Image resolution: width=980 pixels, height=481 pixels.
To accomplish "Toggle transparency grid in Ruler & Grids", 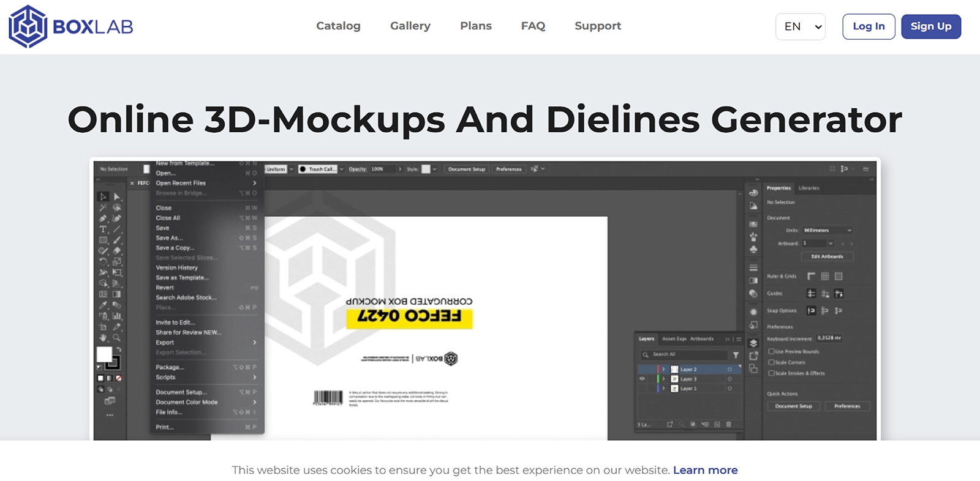I will coord(839,276).
